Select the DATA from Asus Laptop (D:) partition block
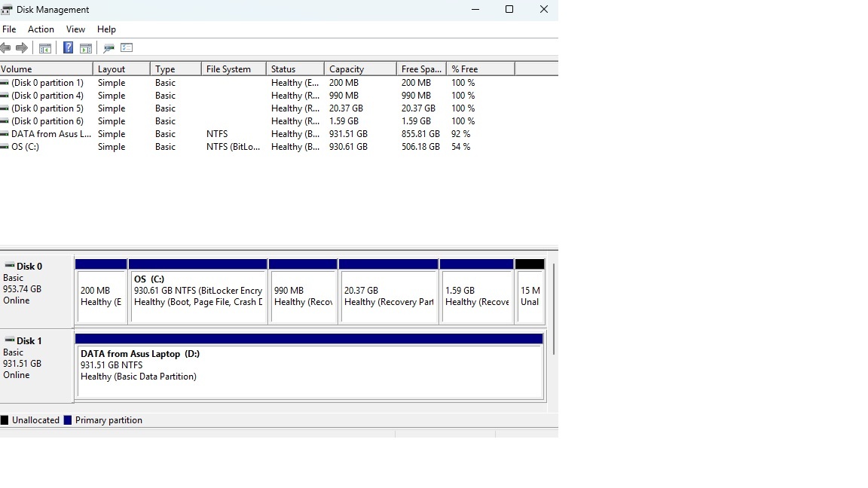The image size is (868, 488). [x=309, y=366]
